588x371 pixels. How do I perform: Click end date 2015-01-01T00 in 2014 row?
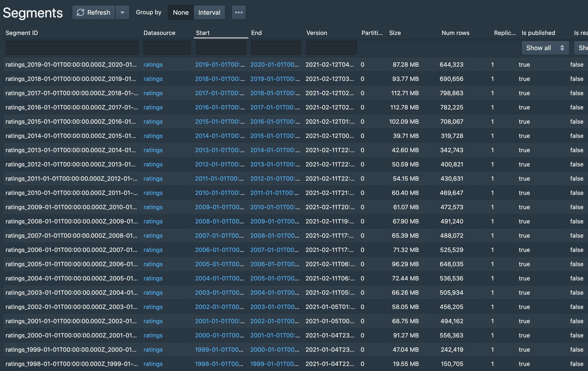(x=275, y=136)
